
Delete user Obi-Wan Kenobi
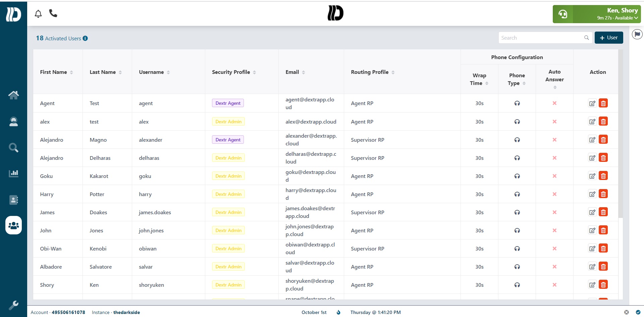[x=603, y=248]
